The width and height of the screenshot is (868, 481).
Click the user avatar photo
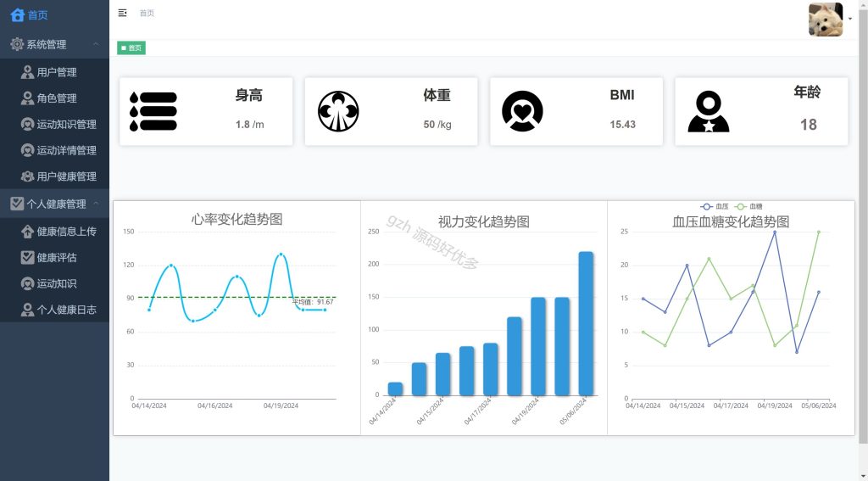coord(826,20)
